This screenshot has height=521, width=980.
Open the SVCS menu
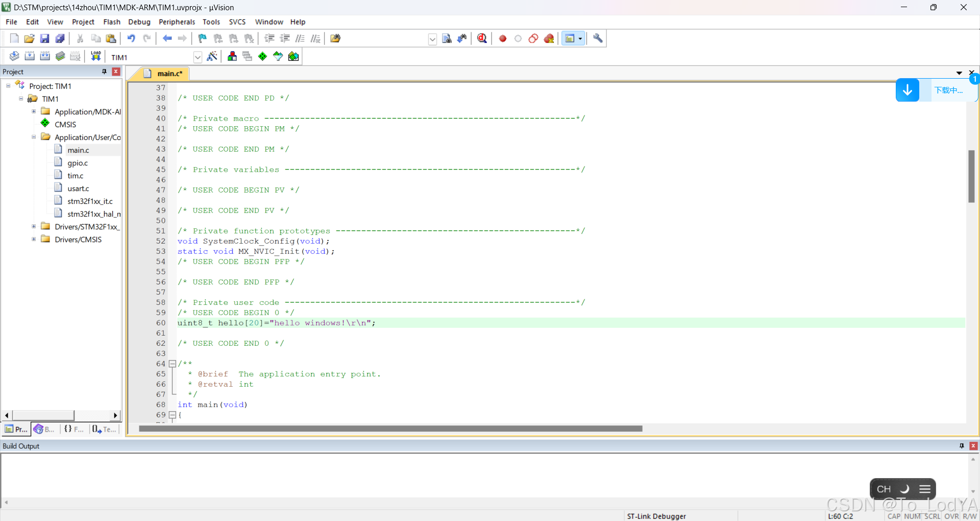pyautogui.click(x=237, y=22)
